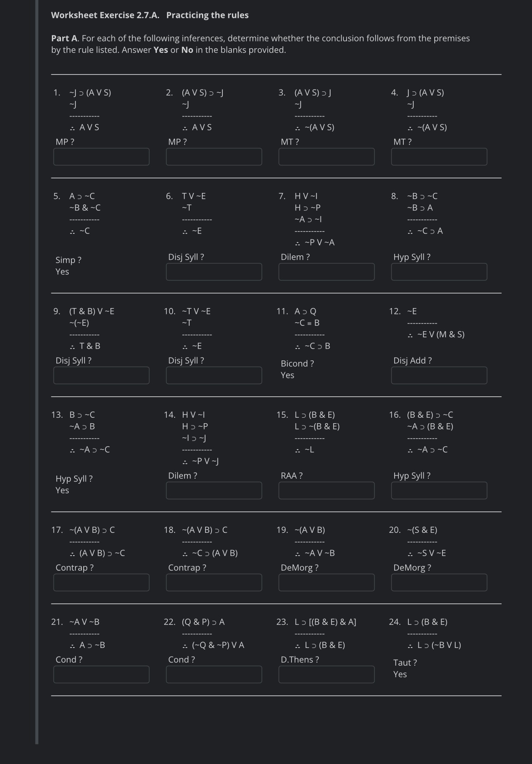Click the Disj Syll answer blank for problem 6
Viewport: 532px width, 764px height.
(x=214, y=272)
